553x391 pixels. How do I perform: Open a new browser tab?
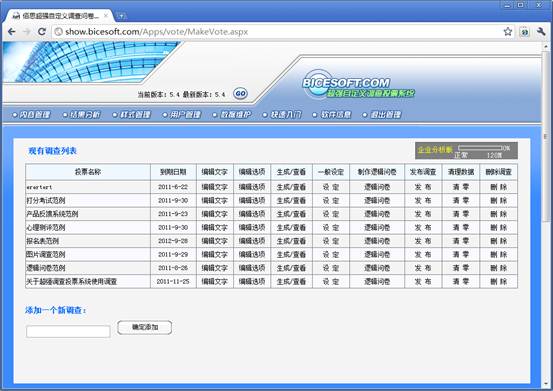click(121, 16)
